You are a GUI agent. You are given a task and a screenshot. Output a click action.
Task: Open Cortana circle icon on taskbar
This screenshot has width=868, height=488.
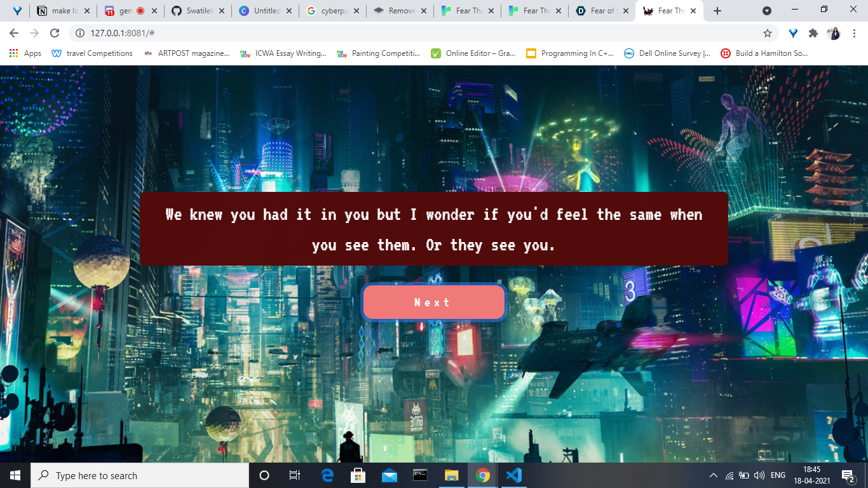[x=264, y=475]
